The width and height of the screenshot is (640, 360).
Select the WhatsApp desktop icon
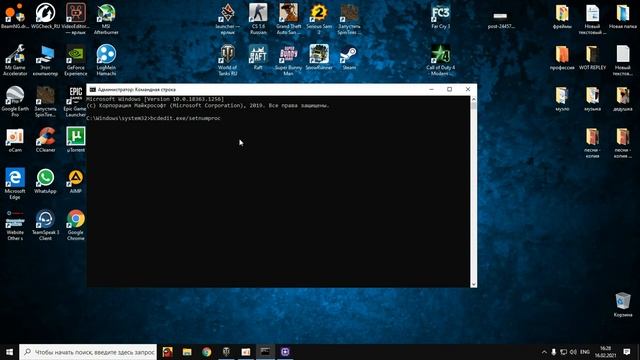tap(45, 181)
